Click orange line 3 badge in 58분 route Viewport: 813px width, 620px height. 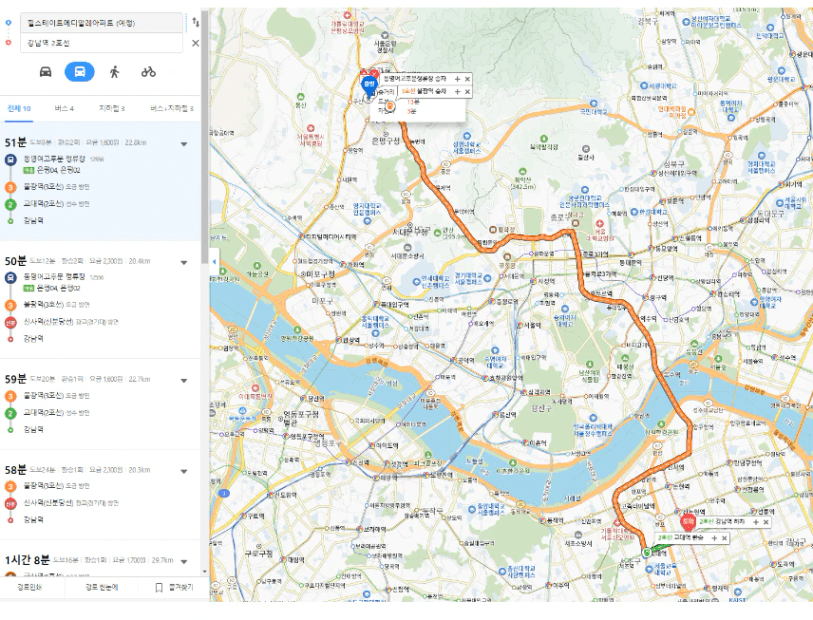click(10, 486)
